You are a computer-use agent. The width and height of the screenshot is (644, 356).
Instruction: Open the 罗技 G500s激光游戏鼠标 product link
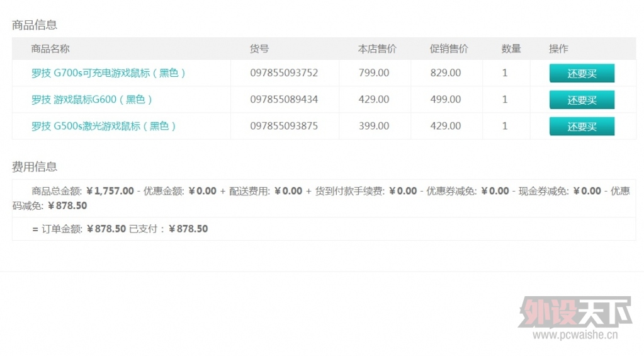[x=103, y=126]
